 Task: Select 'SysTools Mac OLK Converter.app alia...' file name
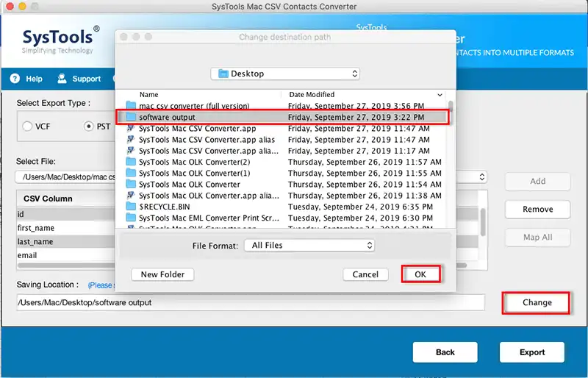coord(209,196)
